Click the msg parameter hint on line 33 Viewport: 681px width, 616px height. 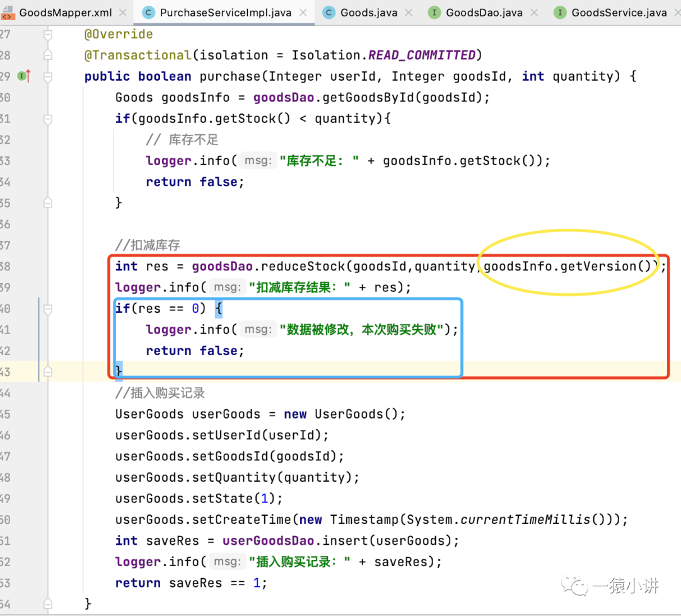click(x=259, y=161)
